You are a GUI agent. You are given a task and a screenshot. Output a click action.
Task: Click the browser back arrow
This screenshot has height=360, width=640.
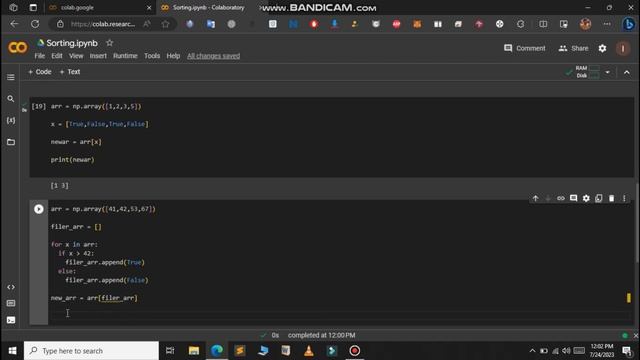click(x=14, y=24)
